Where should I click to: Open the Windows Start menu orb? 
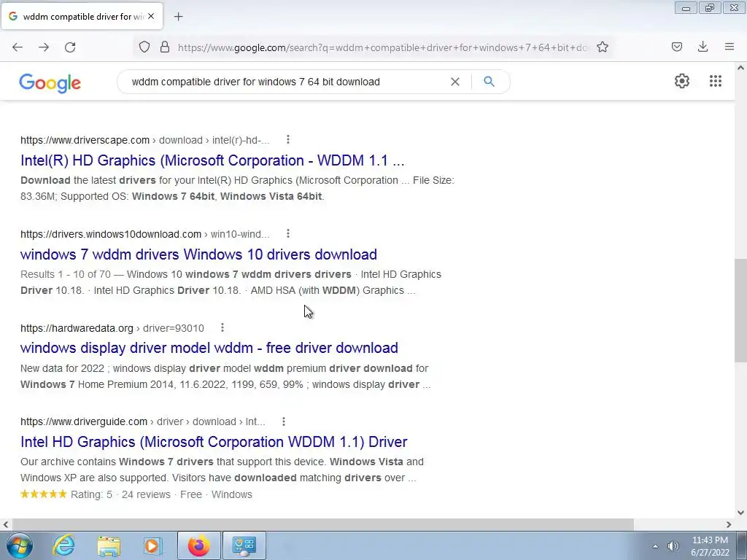click(x=20, y=545)
